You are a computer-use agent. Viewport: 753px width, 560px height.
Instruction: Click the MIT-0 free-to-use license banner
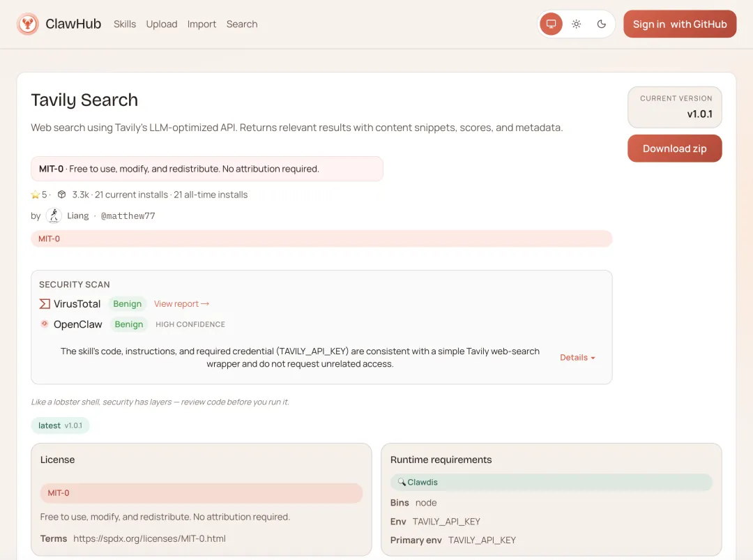coord(207,169)
